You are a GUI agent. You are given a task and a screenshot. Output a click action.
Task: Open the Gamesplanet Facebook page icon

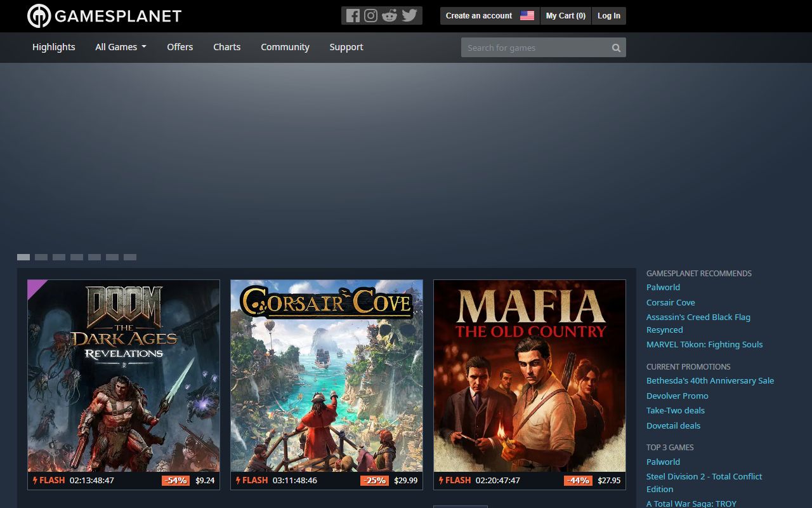[353, 16]
